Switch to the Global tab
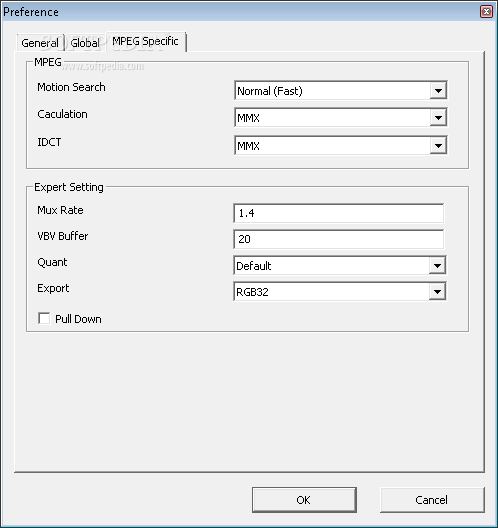Image resolution: width=498 pixels, height=528 pixels. coord(85,43)
